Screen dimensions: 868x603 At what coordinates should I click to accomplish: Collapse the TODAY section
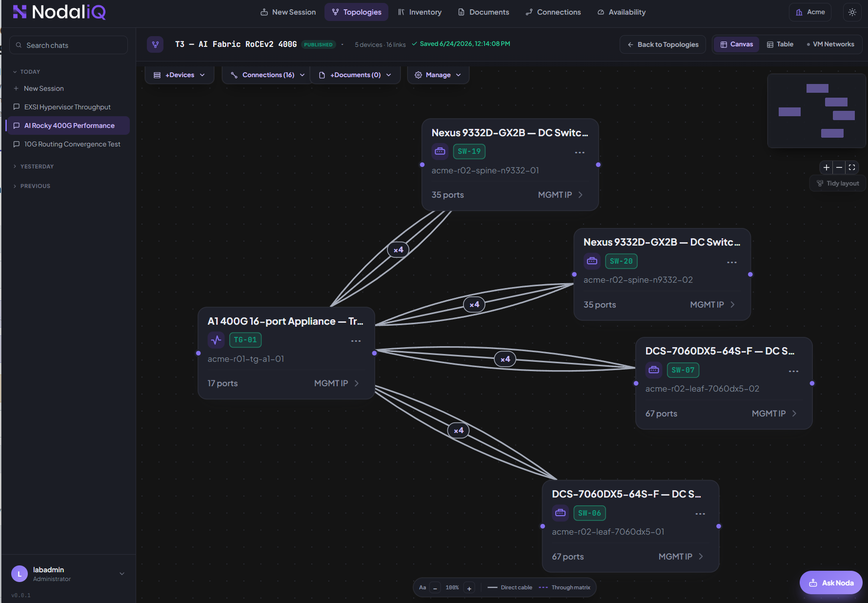[x=26, y=72]
